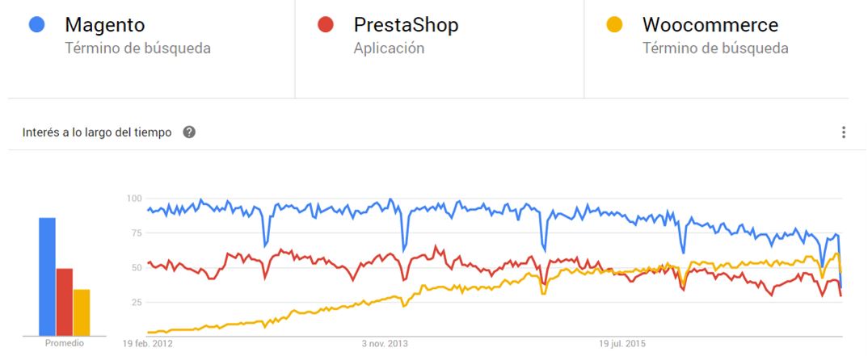This screenshot has width=868, height=356.
Task: Click the 'Término de búsqueda' subtitle under Magento
Action: [x=138, y=48]
